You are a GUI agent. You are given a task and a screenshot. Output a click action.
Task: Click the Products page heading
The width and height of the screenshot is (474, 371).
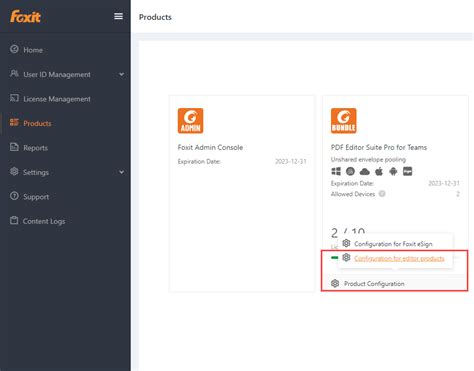click(155, 17)
